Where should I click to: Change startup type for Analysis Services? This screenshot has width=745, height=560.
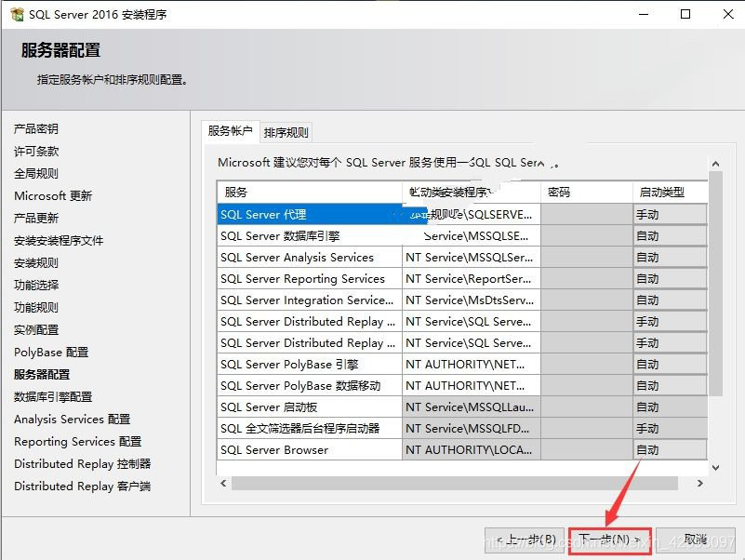coord(670,257)
